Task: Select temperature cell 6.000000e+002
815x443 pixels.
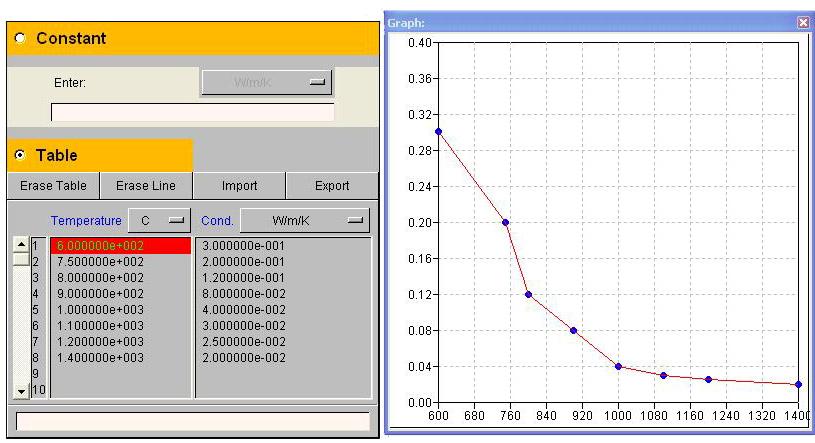Action: coord(121,245)
